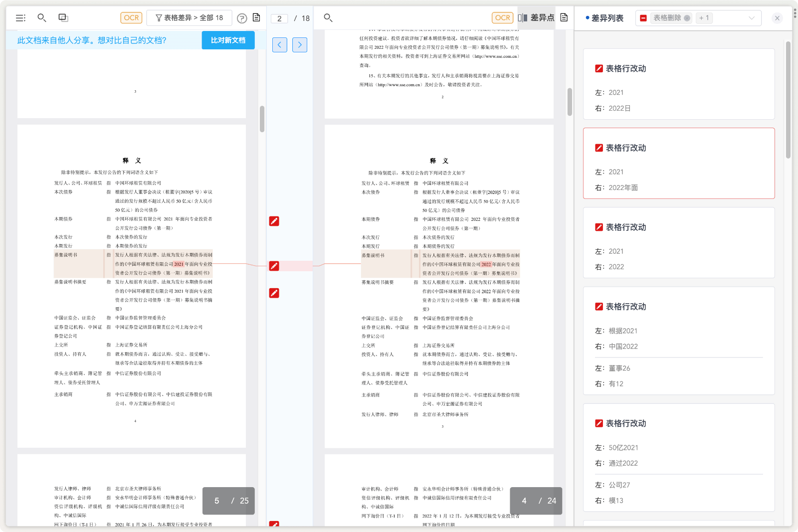The width and height of the screenshot is (798, 532).
Task: Click the document summary icon next to the filter
Action: 256,17
